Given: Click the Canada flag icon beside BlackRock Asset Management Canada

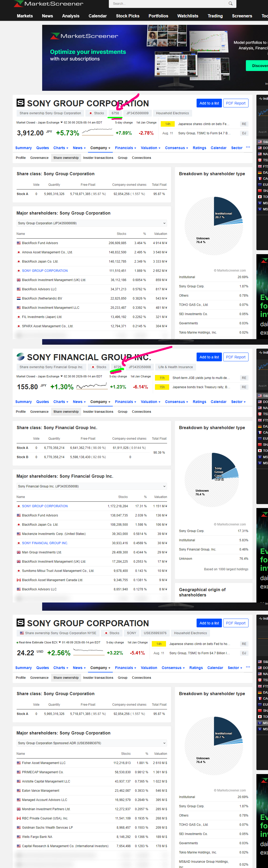Looking at the screenshot, I should [19, 580].
